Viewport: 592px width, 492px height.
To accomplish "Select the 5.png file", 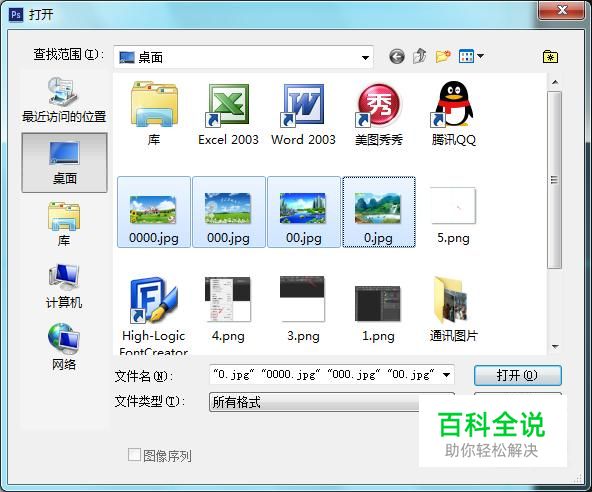I will coord(453,216).
